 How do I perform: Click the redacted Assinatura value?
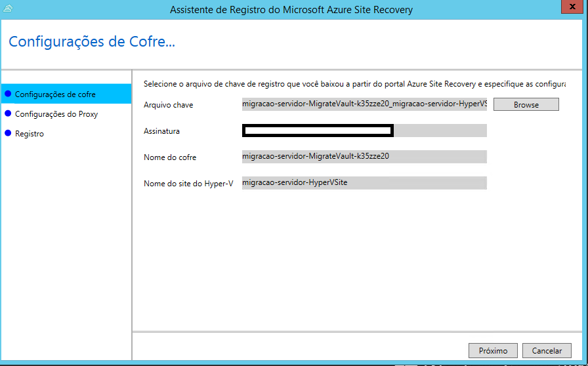(x=318, y=131)
